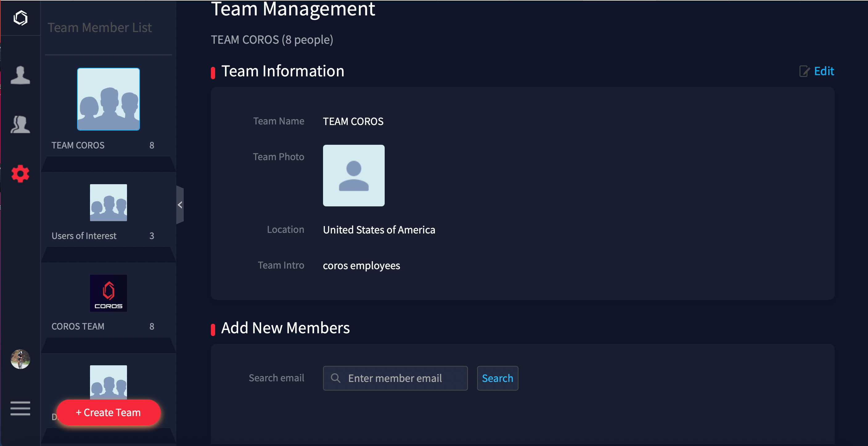This screenshot has width=868, height=446.
Task: Click the Search button for member email
Action: 498,378
